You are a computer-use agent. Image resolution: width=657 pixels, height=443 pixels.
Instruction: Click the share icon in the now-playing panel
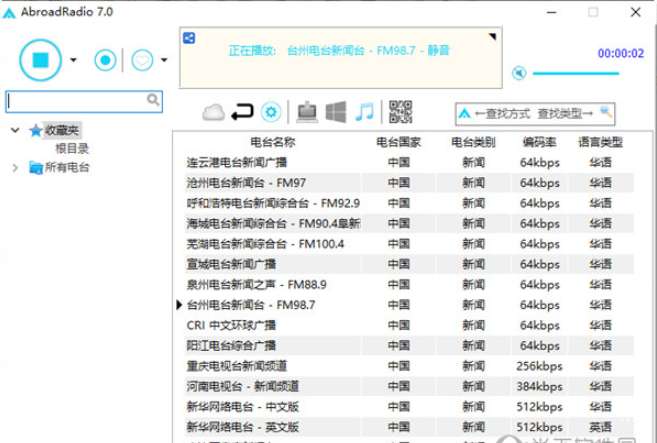pos(189,38)
